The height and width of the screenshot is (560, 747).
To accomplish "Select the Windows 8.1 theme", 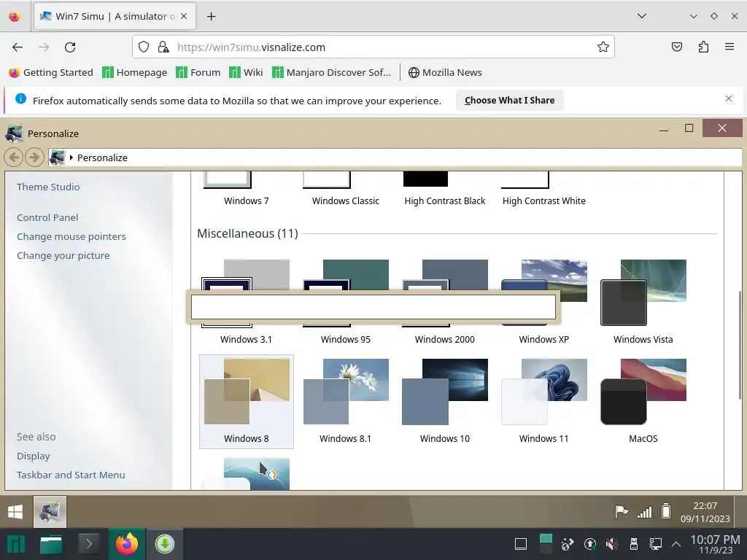I will tap(345, 402).
